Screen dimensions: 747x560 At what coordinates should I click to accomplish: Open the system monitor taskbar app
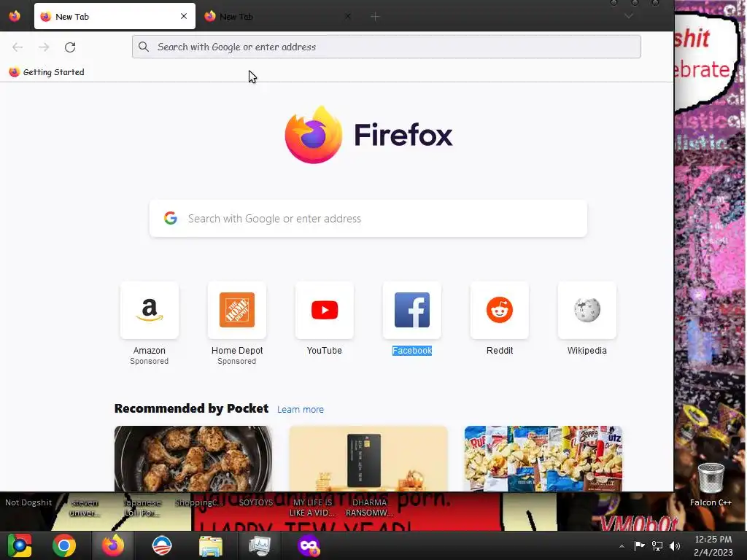click(260, 545)
